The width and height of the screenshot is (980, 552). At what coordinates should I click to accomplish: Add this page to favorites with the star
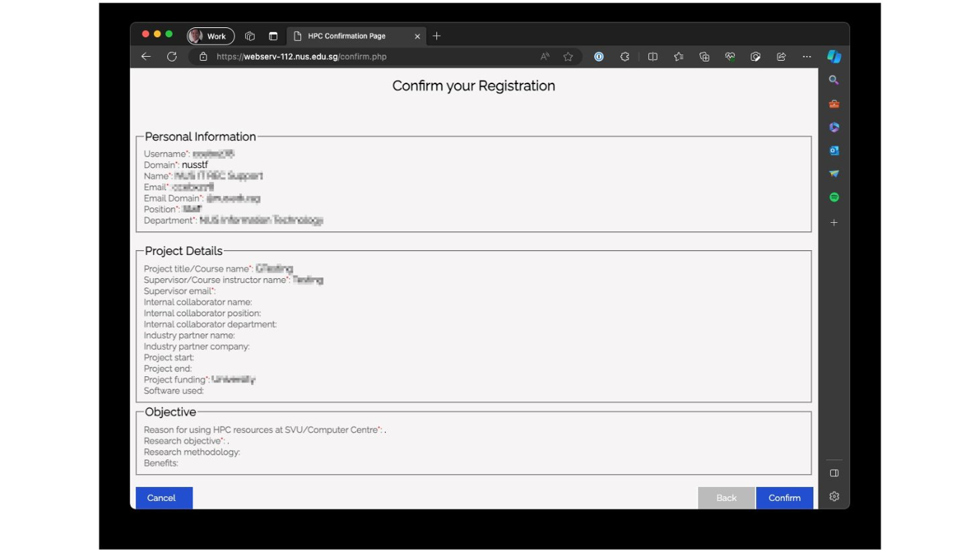pyautogui.click(x=568, y=57)
